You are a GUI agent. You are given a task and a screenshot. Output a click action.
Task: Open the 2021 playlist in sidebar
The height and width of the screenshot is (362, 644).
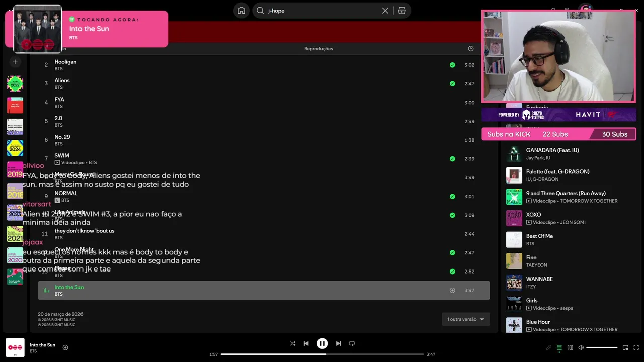pyautogui.click(x=15, y=234)
